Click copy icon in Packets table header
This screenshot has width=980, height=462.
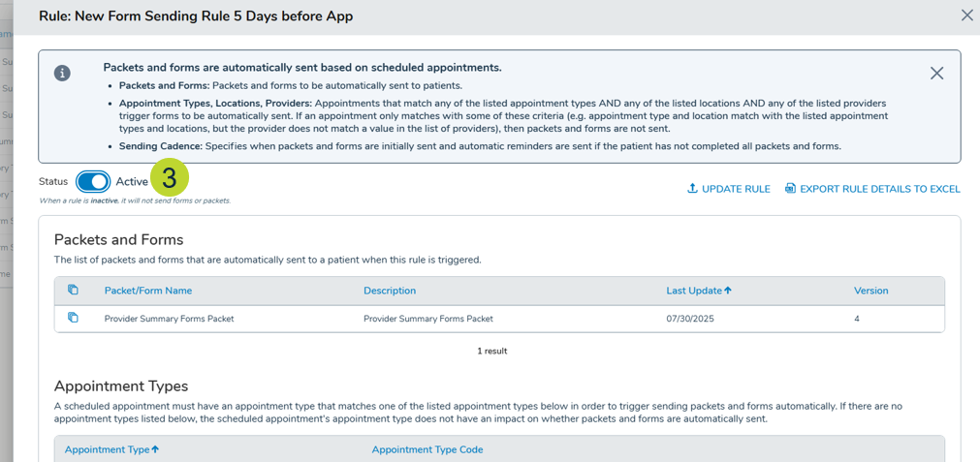[x=73, y=291]
